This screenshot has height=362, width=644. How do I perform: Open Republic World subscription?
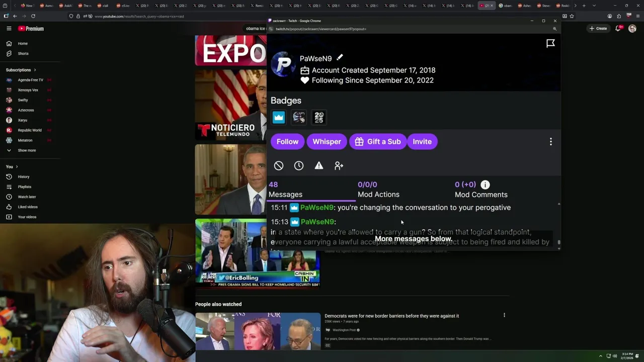30,130
